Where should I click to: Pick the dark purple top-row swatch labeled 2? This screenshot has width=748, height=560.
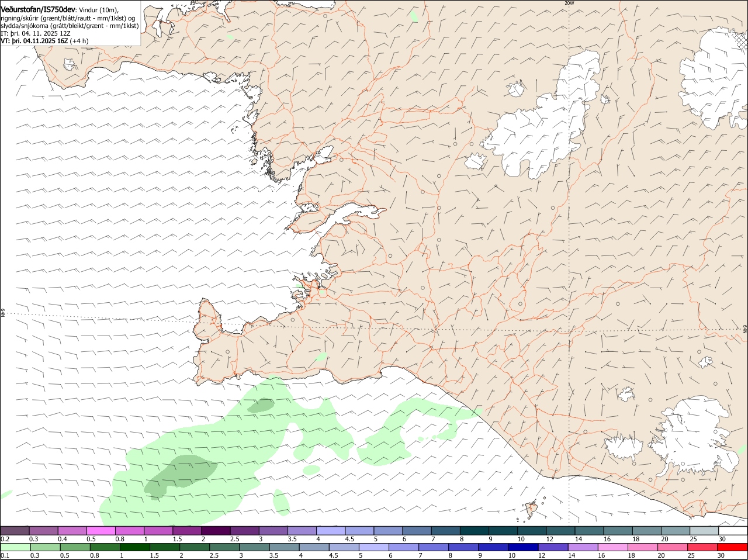click(x=216, y=530)
